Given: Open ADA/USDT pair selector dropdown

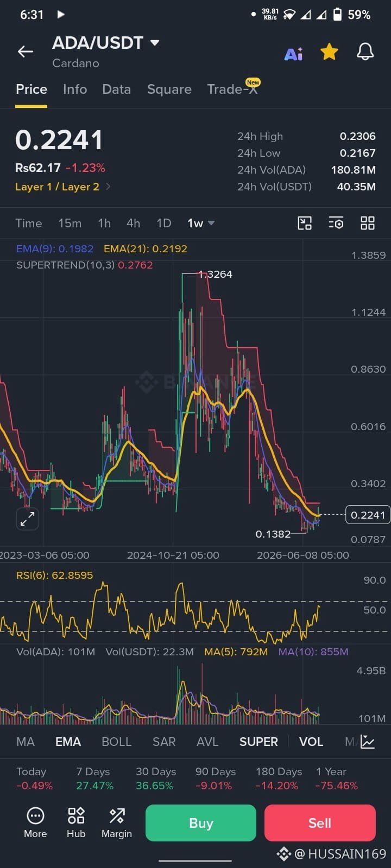Looking at the screenshot, I should click(x=106, y=43).
